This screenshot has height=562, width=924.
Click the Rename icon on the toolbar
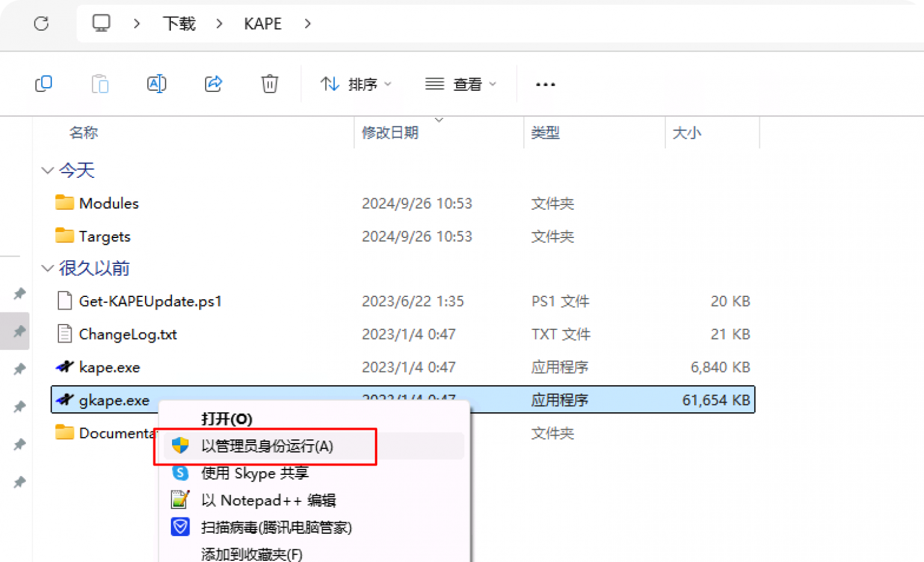pos(156,84)
